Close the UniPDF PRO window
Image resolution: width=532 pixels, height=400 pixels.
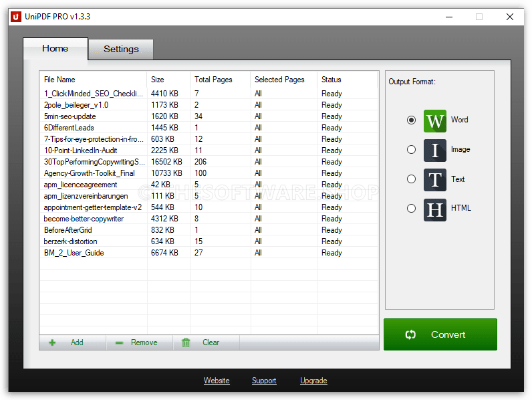509,17
